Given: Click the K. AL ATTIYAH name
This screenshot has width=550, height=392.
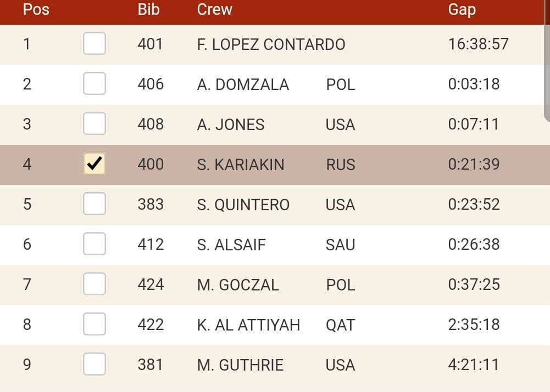Looking at the screenshot, I should [x=248, y=324].
